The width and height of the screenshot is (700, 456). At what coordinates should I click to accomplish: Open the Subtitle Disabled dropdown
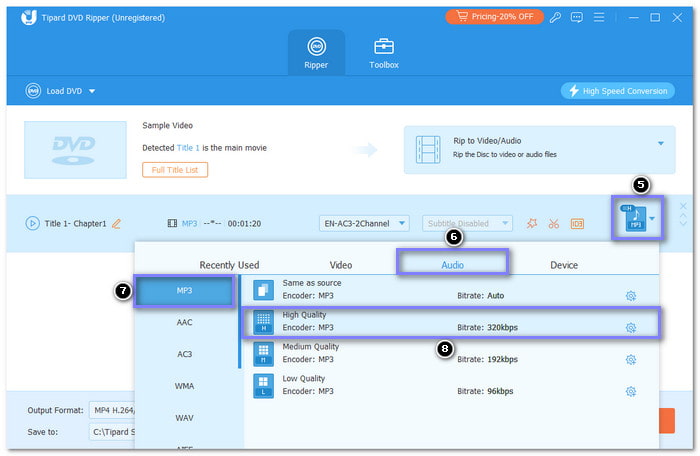pyautogui.click(x=467, y=223)
